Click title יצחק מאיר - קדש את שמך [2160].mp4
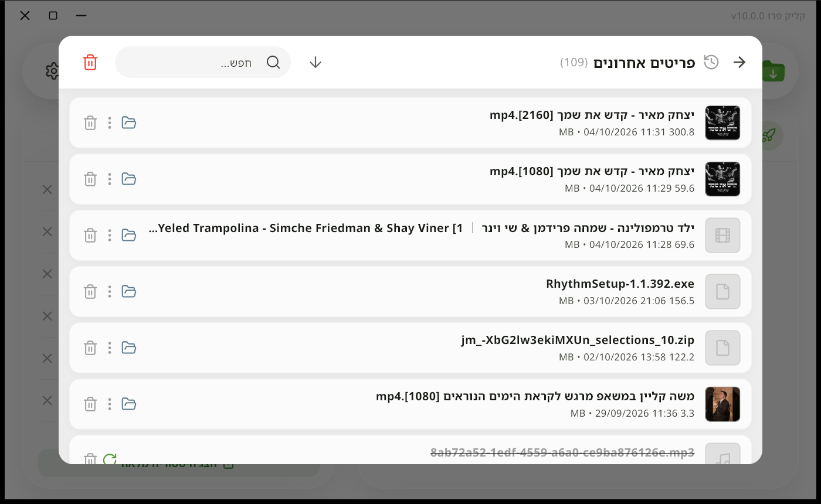This screenshot has height=504, width=821. (592, 115)
